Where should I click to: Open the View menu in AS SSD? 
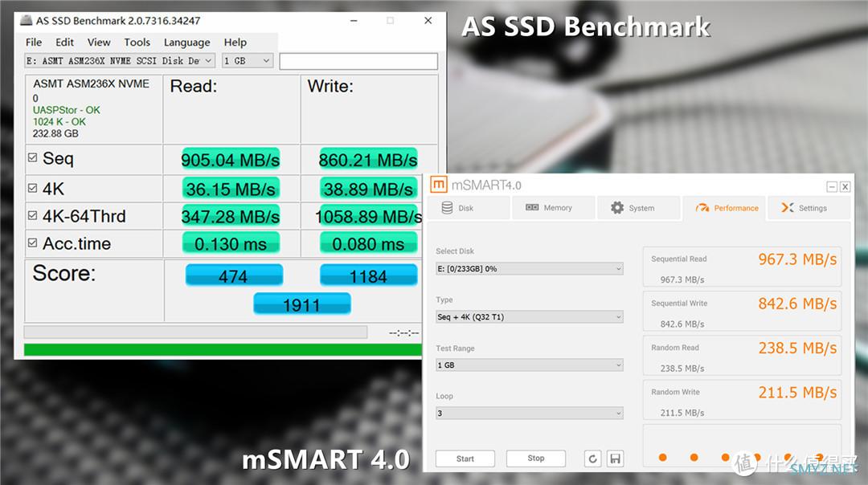(x=99, y=42)
